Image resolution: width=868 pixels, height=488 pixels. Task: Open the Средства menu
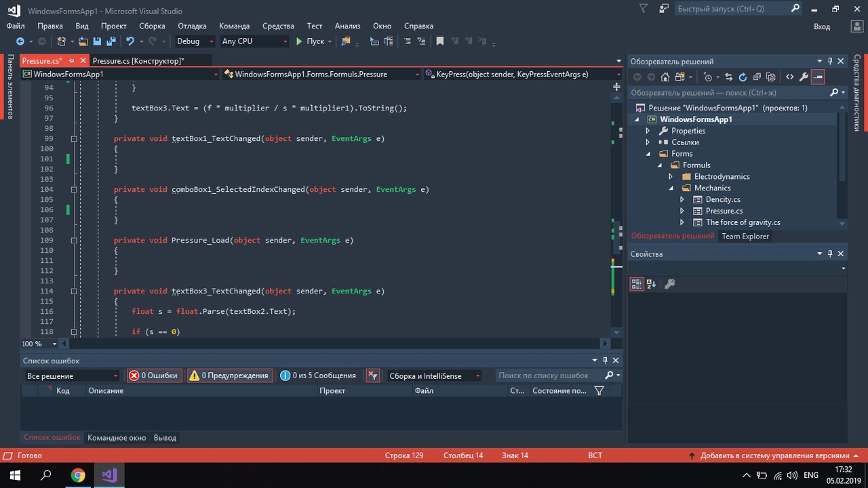(x=278, y=26)
